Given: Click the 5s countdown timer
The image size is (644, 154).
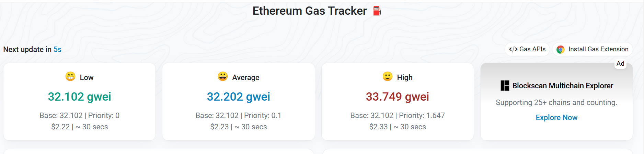Looking at the screenshot, I should point(57,49).
